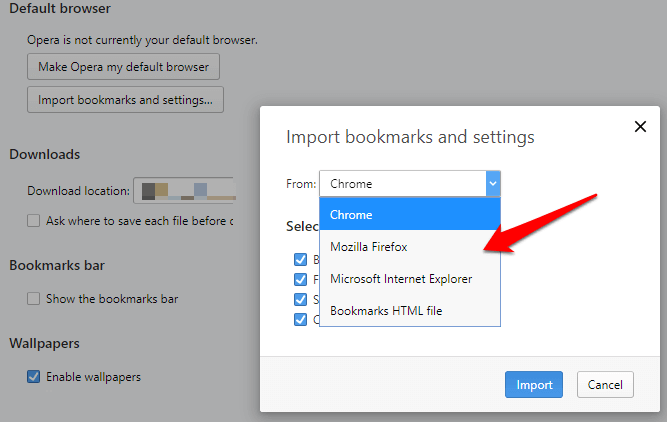This screenshot has height=422, width=667.
Task: Uncheck the last import item checkbox
Action: (300, 319)
